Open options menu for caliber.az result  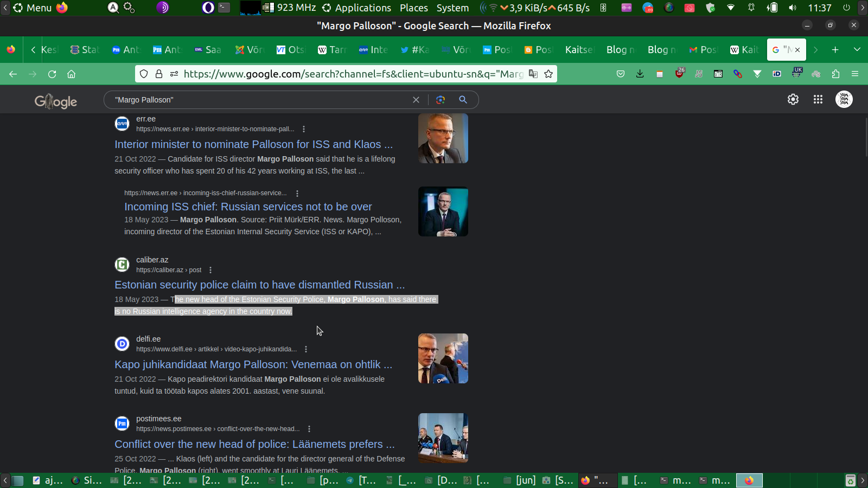pos(210,270)
